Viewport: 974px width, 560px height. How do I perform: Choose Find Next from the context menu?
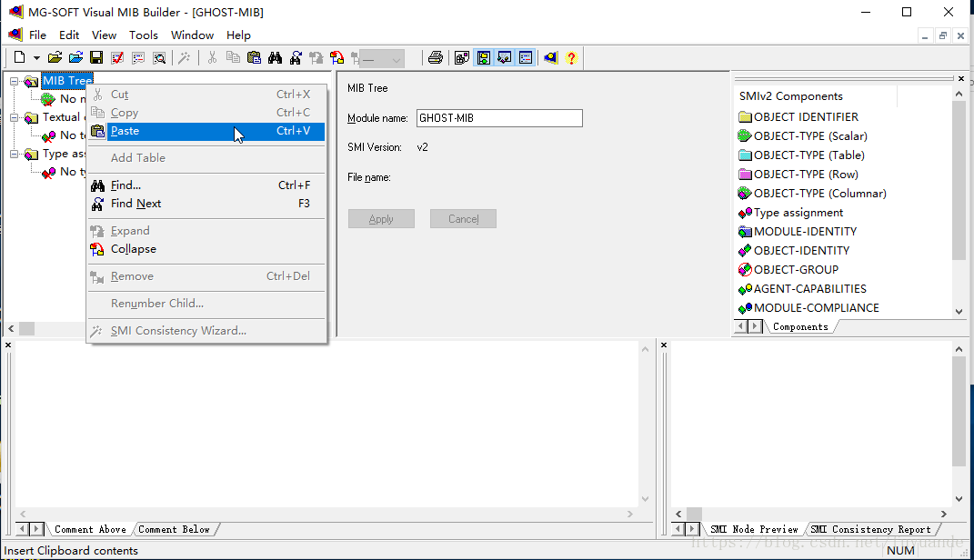tap(206, 204)
